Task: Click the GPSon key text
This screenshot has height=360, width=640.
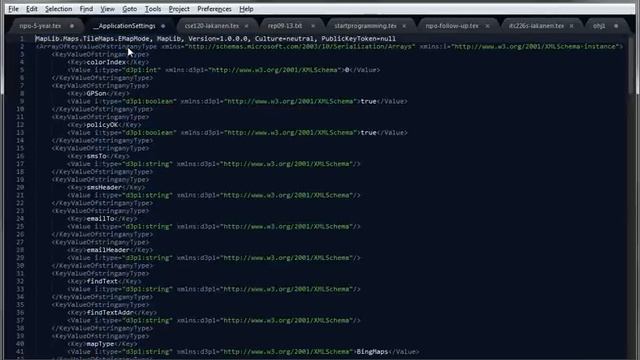Action: coord(96,93)
